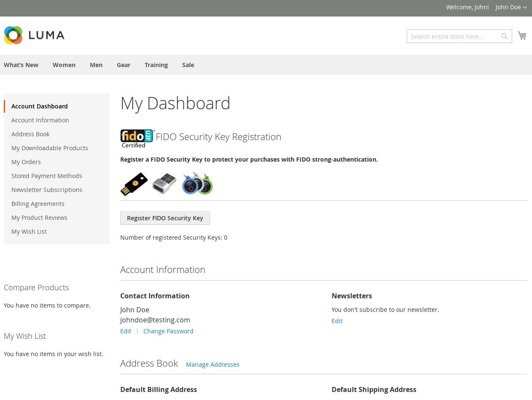Click the blue and green key fob image
The width and height of the screenshot is (532, 400).
click(197, 183)
